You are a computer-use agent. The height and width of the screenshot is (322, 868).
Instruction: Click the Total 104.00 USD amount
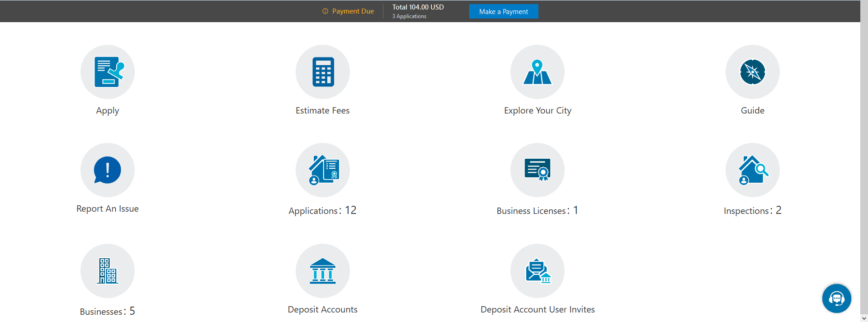(x=418, y=7)
